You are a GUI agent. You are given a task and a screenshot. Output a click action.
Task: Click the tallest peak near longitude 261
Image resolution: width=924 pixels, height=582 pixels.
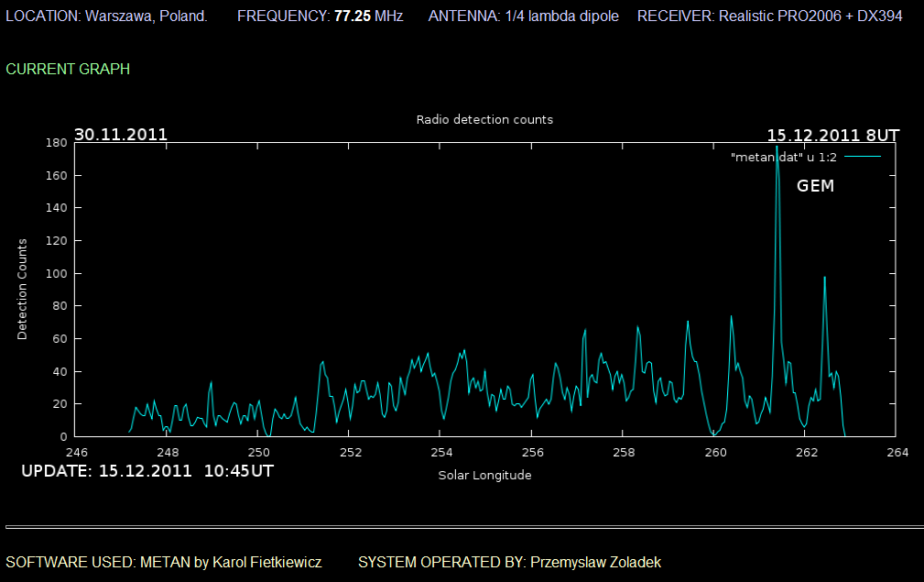[777, 148]
